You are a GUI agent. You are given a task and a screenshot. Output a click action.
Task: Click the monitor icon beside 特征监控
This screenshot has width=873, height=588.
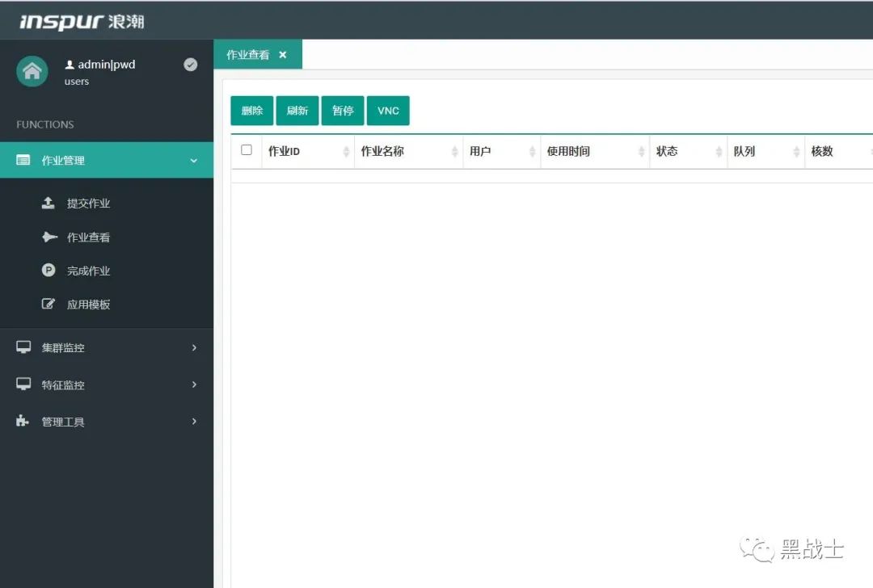[23, 384]
